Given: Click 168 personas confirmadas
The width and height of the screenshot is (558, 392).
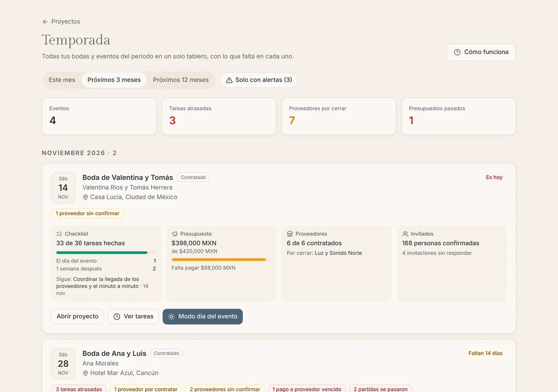Looking at the screenshot, I should coord(441,243).
